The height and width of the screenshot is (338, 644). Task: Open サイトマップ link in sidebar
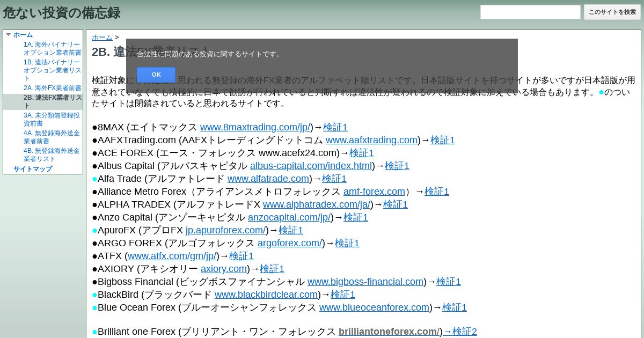33,169
